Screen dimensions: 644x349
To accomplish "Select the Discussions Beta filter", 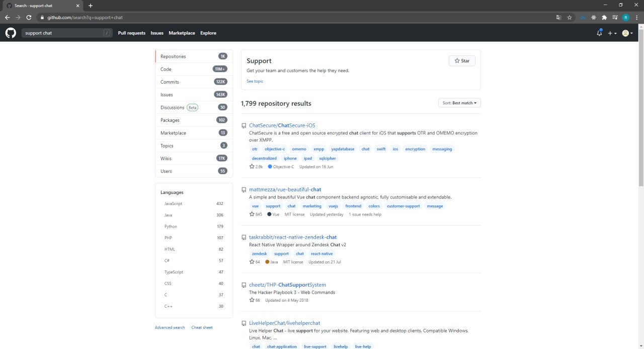I will (x=194, y=107).
